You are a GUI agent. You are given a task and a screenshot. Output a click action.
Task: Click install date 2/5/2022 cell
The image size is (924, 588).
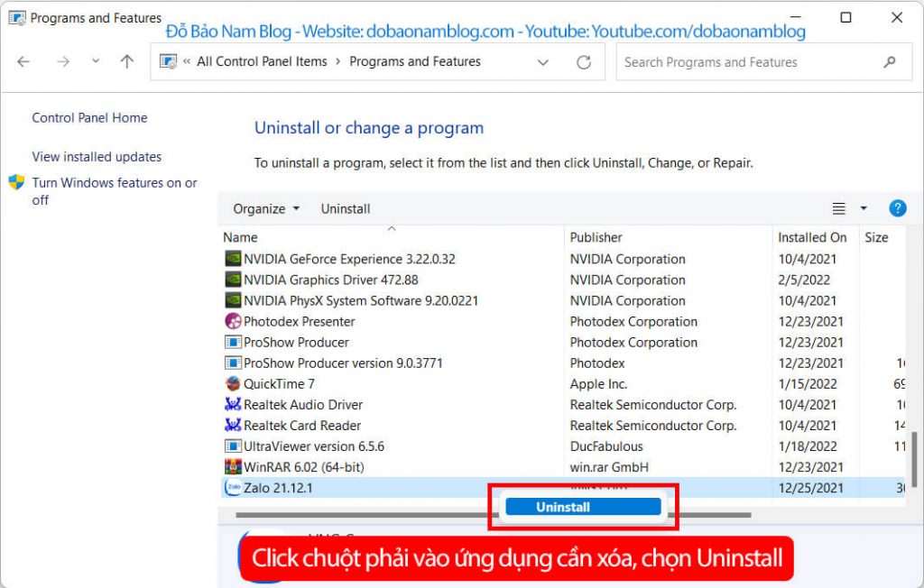pyautogui.click(x=804, y=280)
